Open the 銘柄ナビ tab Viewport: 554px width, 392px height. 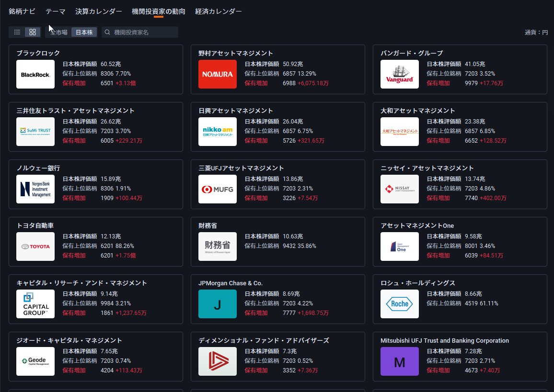click(22, 11)
